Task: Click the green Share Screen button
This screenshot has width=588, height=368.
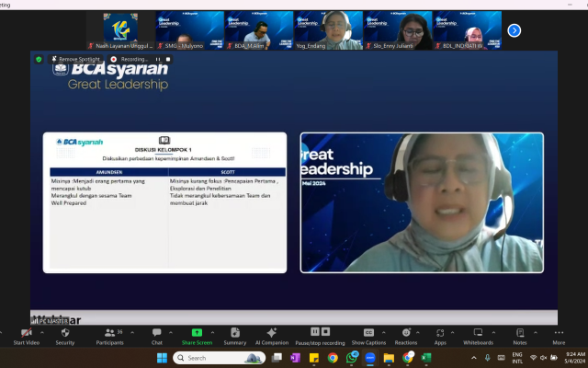Action: click(197, 336)
